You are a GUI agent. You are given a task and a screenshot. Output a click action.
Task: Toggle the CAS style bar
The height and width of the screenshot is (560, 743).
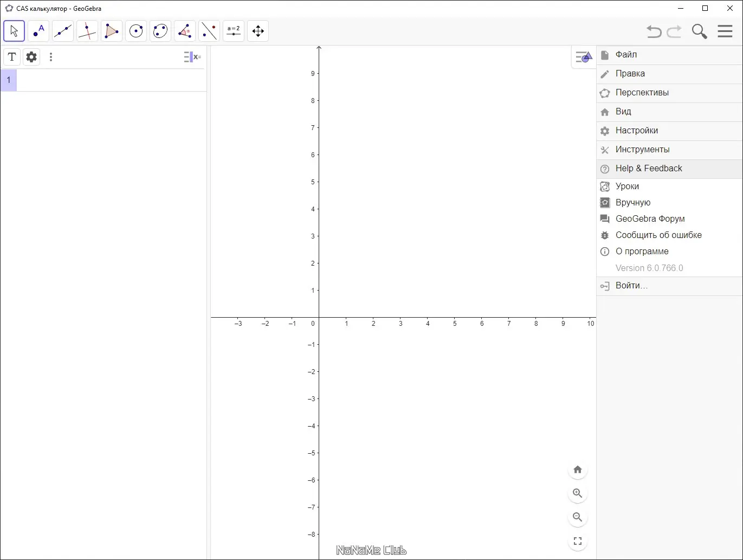[192, 57]
